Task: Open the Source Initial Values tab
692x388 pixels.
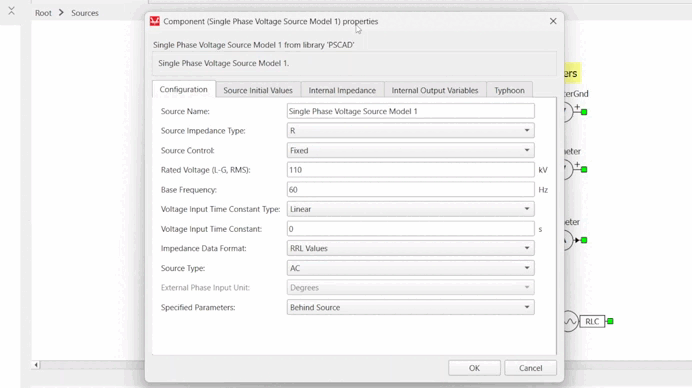Action: pyautogui.click(x=258, y=90)
